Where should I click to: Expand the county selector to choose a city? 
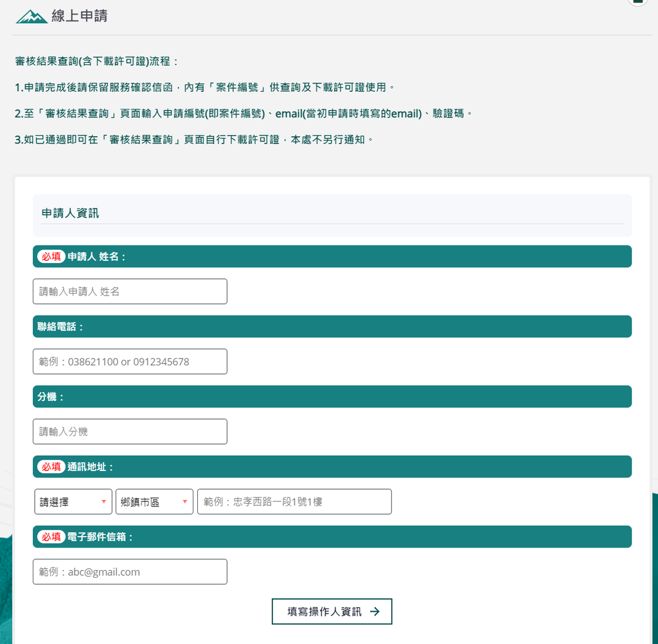pos(73,501)
